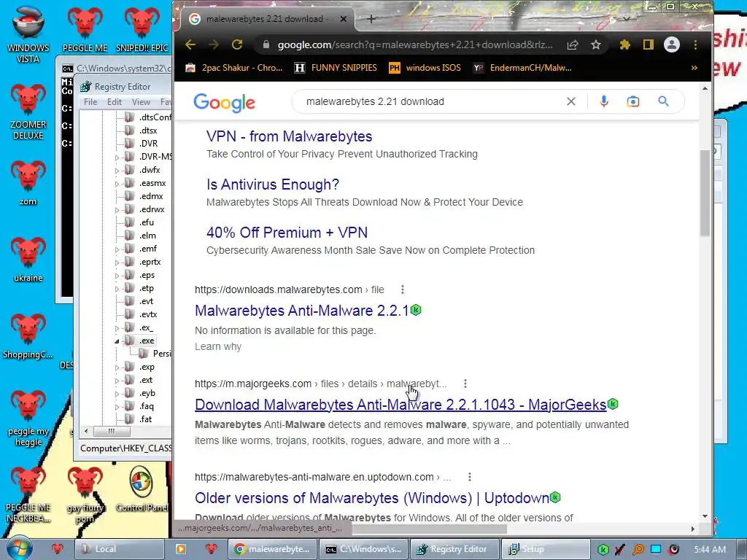Select the Control Panel desktop icon
The image size is (747, 560).
(x=142, y=489)
